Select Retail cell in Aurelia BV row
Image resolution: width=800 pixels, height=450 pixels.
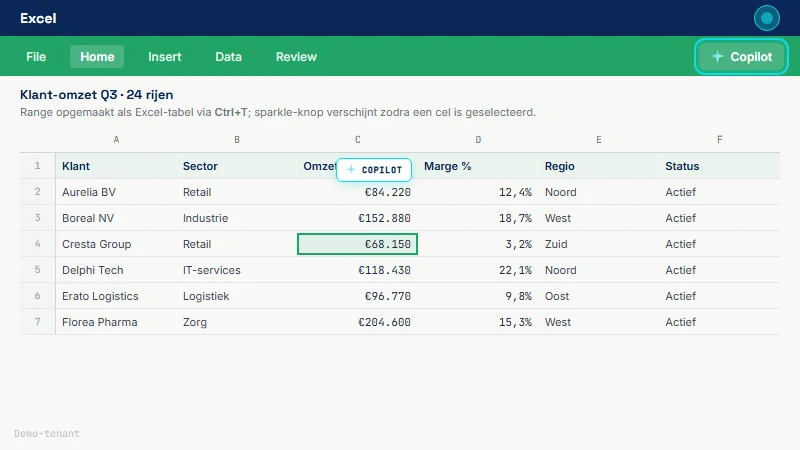pyautogui.click(x=237, y=192)
